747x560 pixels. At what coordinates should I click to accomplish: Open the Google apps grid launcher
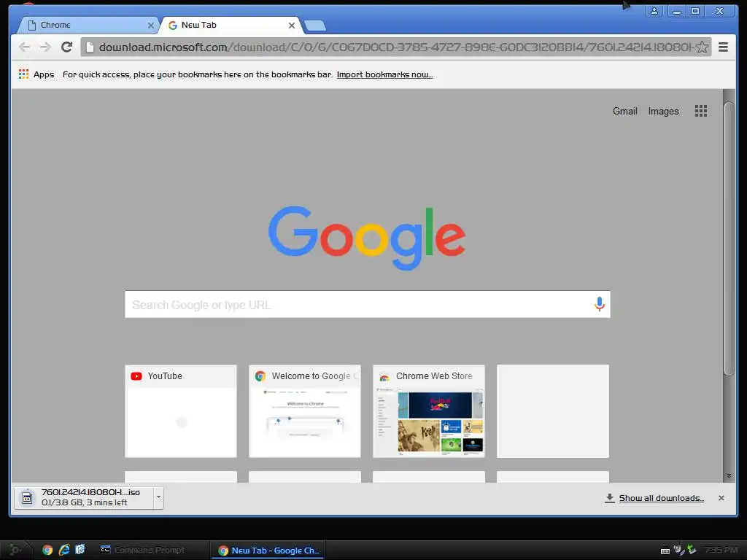point(700,111)
